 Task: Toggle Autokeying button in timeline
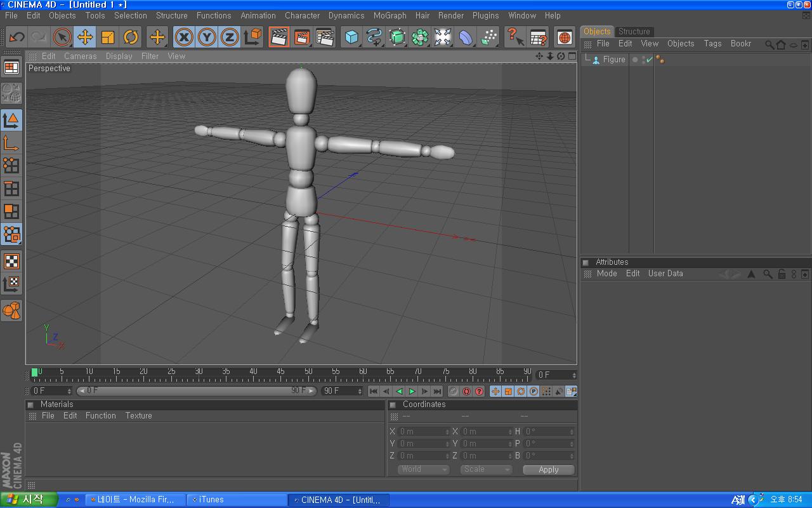pyautogui.click(x=466, y=391)
